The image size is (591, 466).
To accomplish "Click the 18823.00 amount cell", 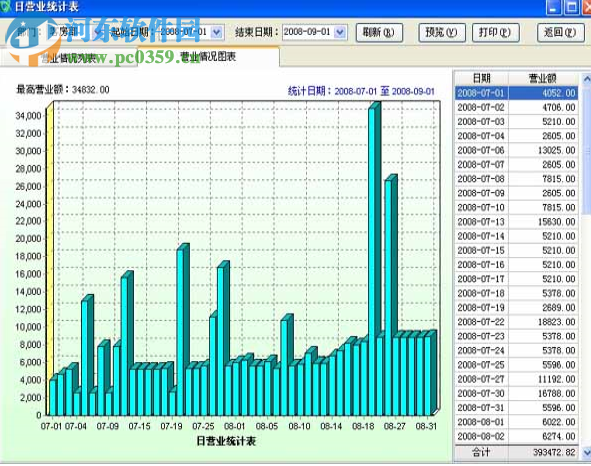I will click(x=543, y=322).
